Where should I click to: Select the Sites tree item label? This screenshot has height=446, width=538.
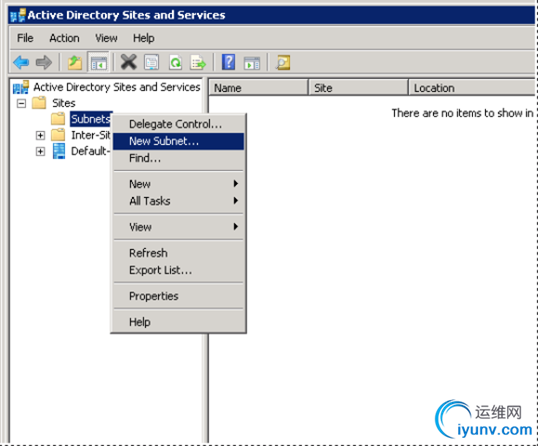tap(64, 103)
